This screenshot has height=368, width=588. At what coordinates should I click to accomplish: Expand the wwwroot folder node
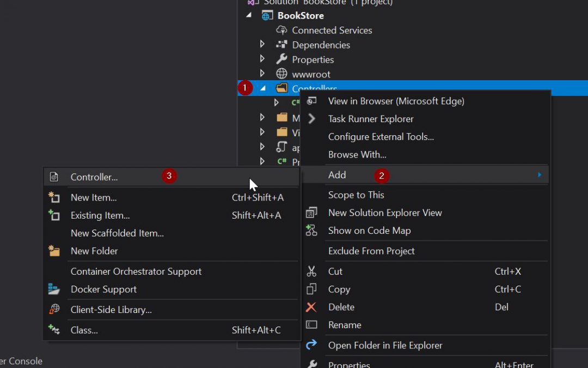(262, 74)
